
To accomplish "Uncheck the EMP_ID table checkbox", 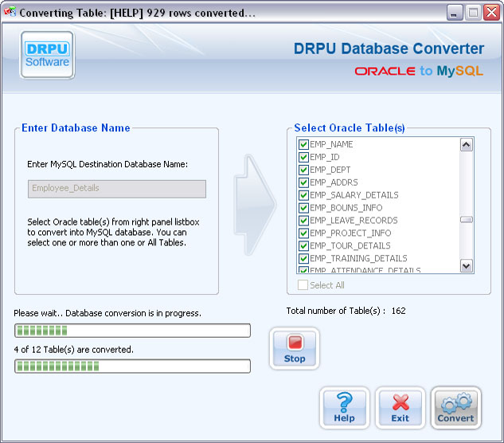I will pos(303,157).
